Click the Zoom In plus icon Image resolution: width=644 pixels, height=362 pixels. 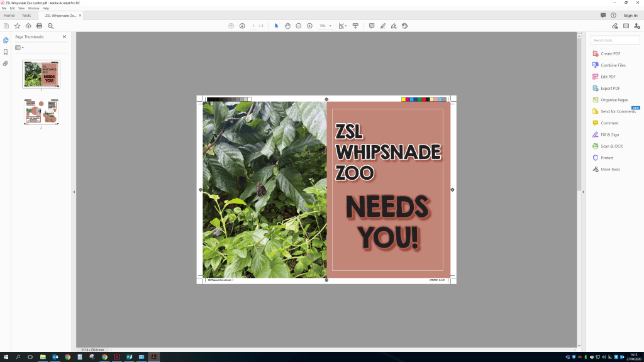click(309, 26)
